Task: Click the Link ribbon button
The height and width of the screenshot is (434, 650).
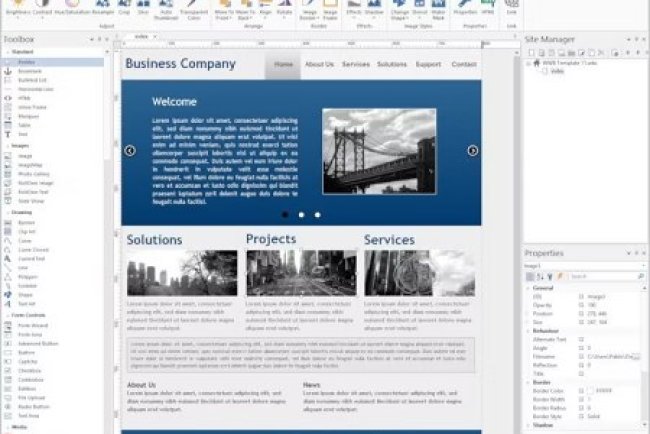Action: pyautogui.click(x=512, y=8)
